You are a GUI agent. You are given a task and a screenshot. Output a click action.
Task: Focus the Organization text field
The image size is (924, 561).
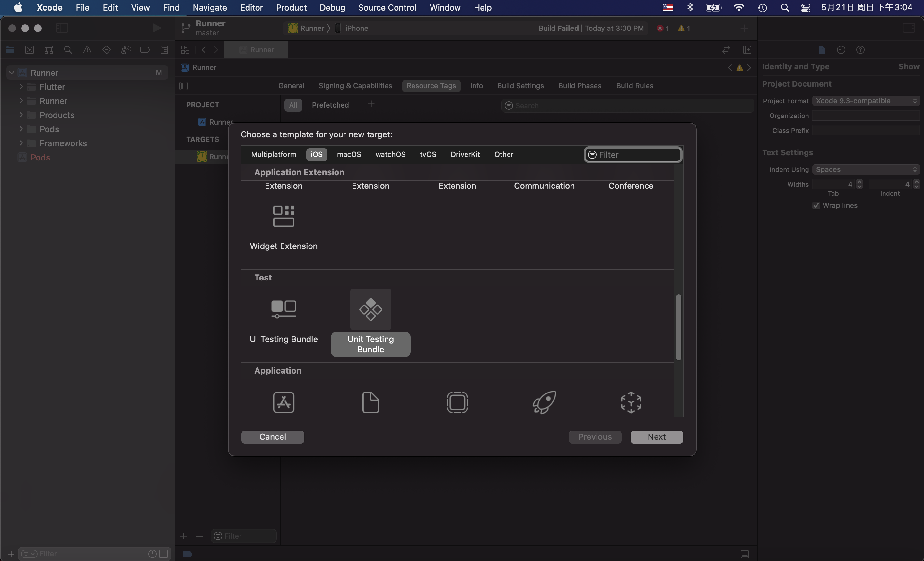pyautogui.click(x=866, y=116)
